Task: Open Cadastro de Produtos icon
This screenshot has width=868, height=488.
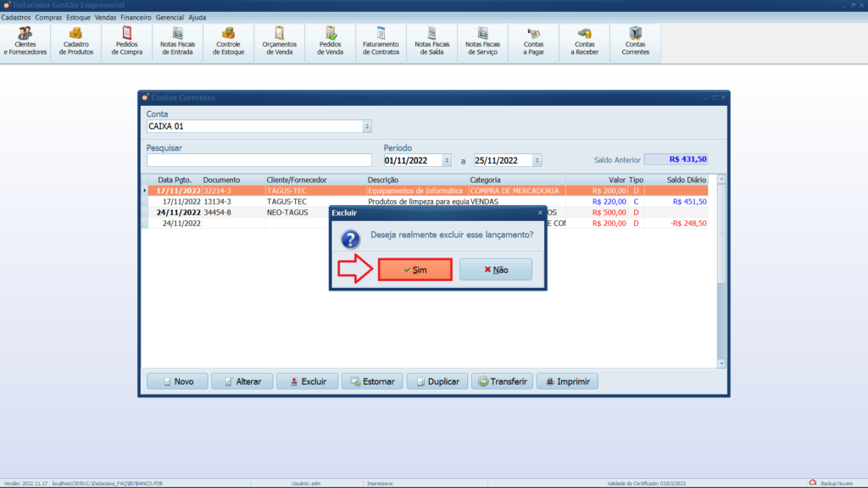Action: 76,42
